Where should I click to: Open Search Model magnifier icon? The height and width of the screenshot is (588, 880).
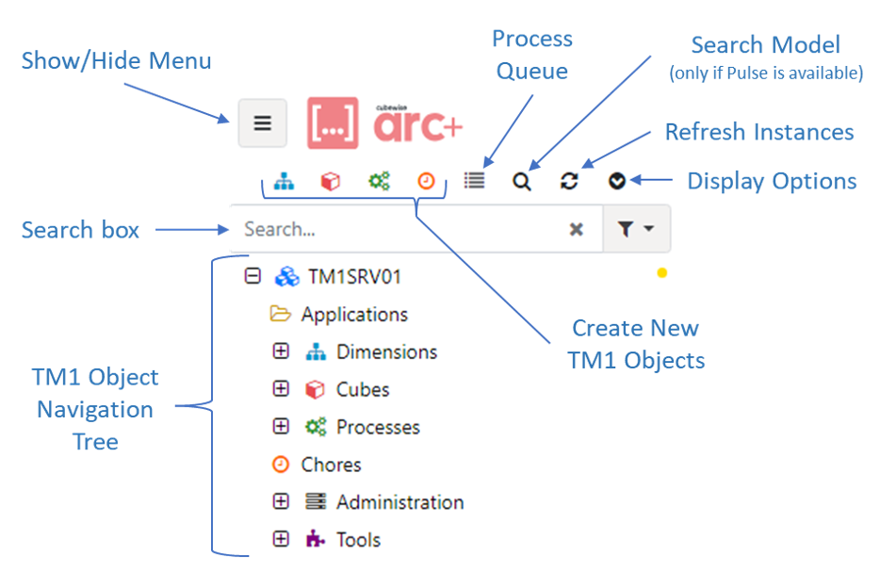pos(522,182)
